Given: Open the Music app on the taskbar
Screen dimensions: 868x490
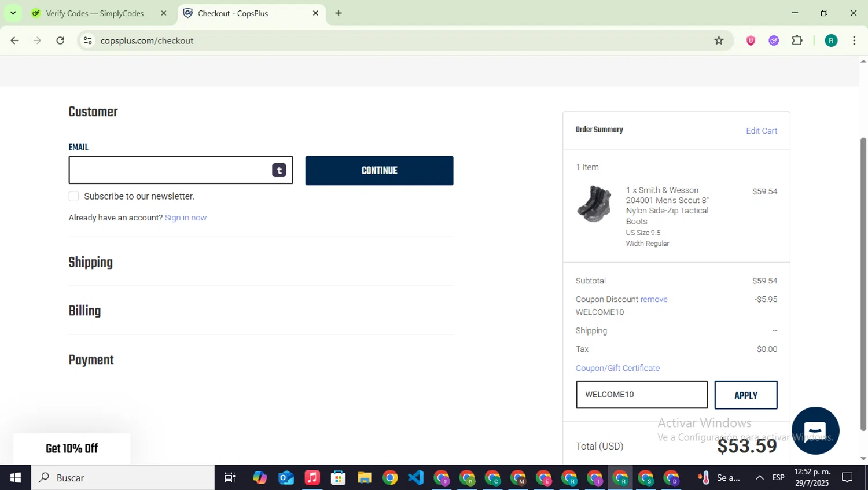Looking at the screenshot, I should click(x=312, y=478).
